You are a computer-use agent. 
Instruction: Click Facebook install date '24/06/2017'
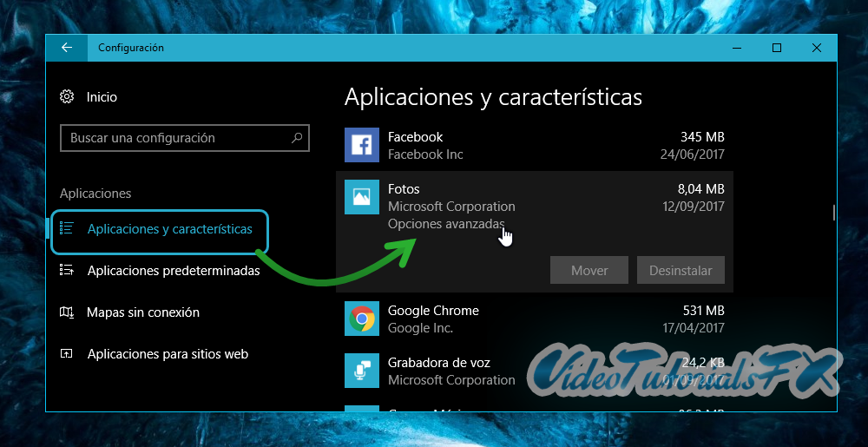pos(692,154)
